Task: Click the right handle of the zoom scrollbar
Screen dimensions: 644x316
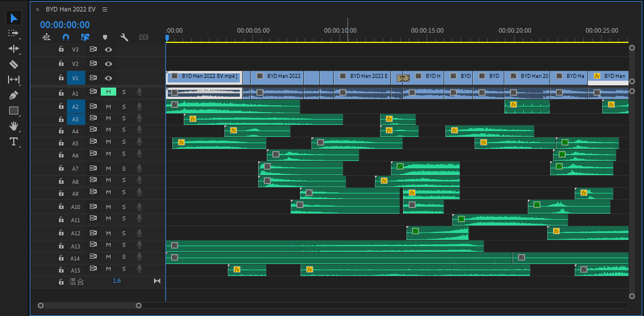Action: tap(139, 305)
